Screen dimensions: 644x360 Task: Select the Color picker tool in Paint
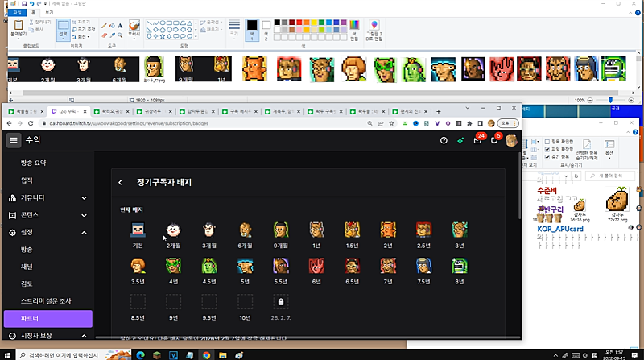coord(112,35)
